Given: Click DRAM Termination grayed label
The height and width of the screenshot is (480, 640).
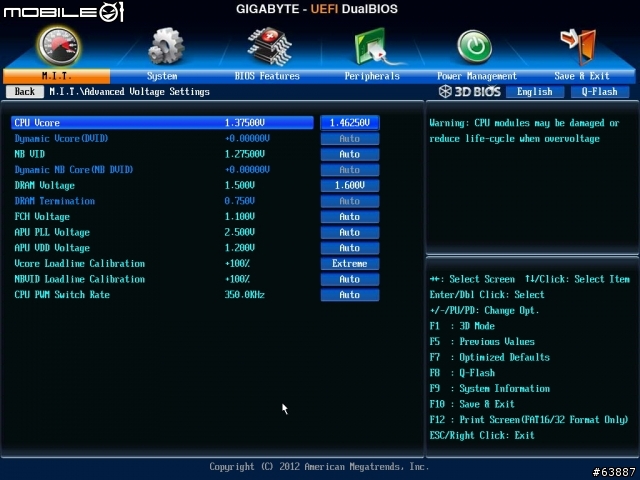Looking at the screenshot, I should (x=55, y=201).
